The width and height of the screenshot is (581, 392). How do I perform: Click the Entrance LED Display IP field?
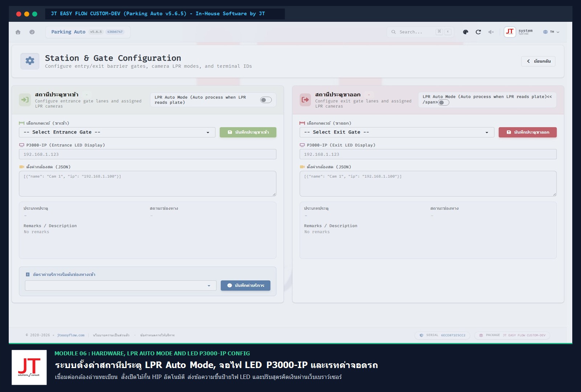[147, 154]
